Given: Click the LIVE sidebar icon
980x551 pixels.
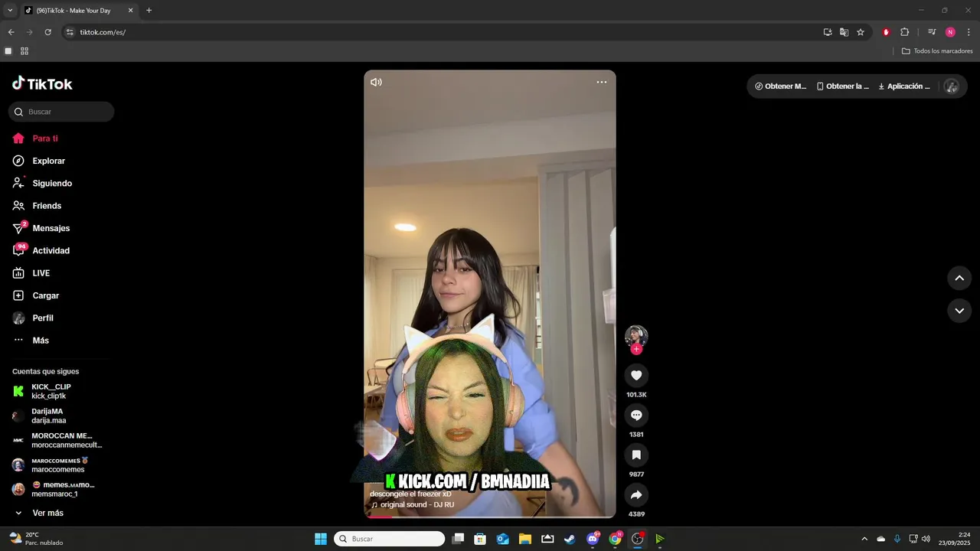Looking at the screenshot, I should (18, 273).
